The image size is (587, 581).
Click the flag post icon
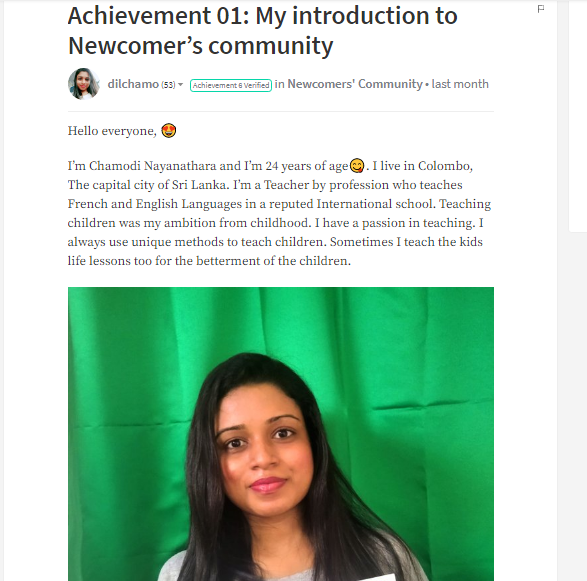pos(541,9)
